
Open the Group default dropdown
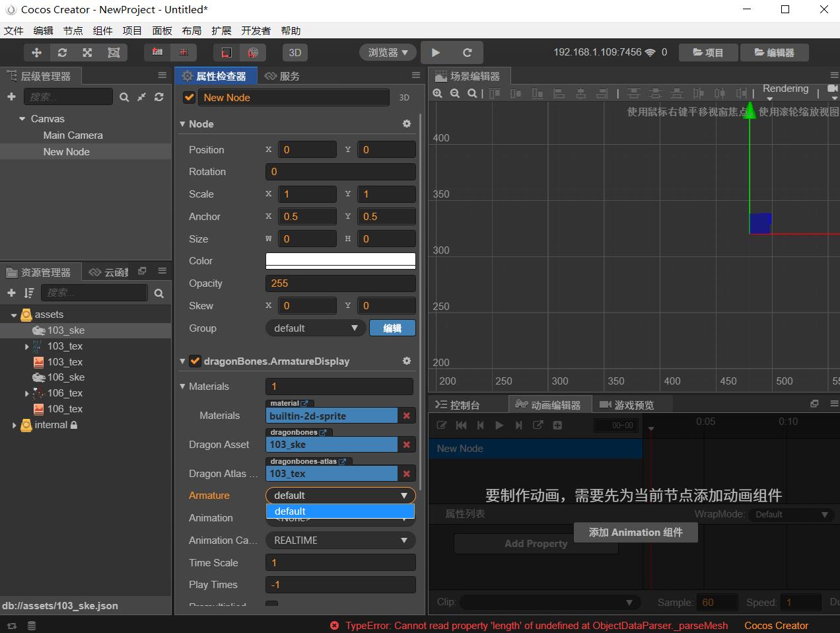(x=315, y=328)
